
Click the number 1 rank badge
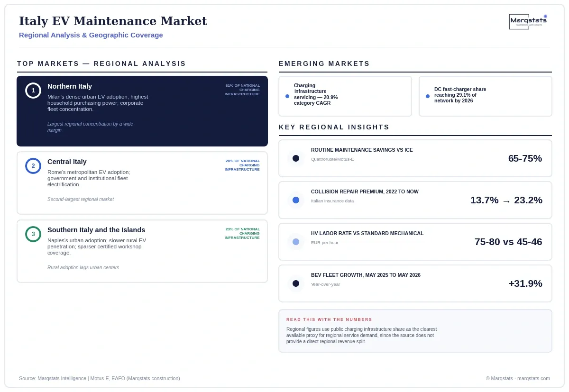[33, 91]
